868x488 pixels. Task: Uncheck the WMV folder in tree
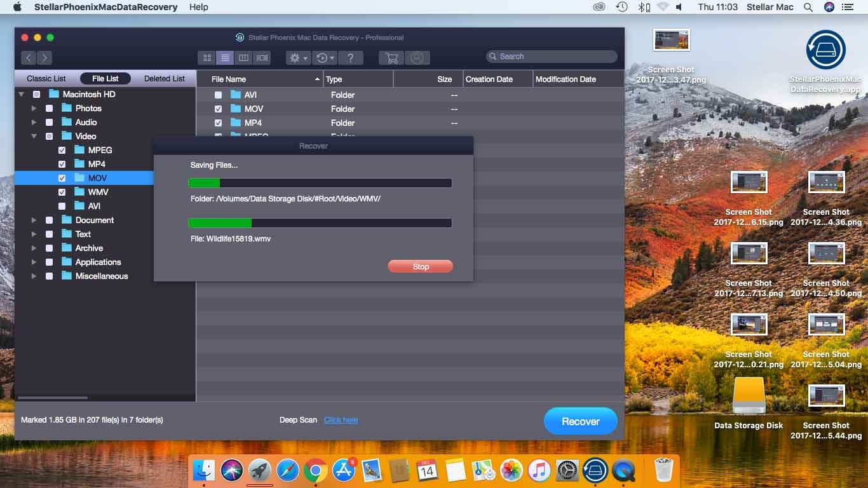coord(62,192)
